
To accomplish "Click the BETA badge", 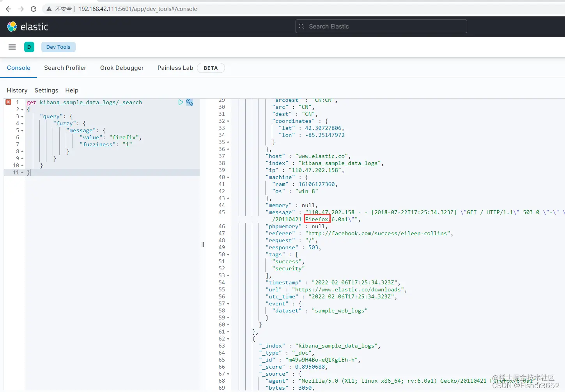I will [211, 68].
